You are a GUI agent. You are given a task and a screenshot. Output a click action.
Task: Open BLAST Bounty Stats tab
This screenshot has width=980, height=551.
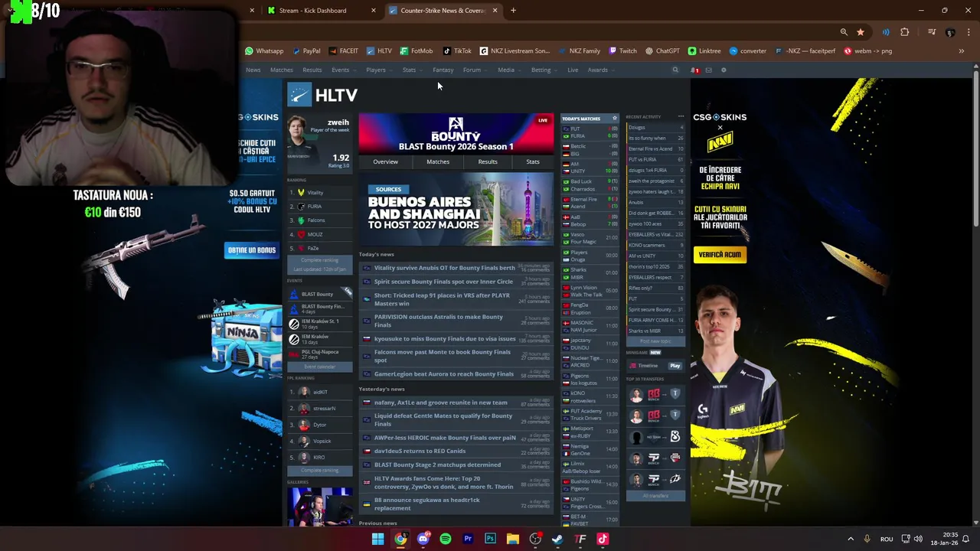point(533,161)
